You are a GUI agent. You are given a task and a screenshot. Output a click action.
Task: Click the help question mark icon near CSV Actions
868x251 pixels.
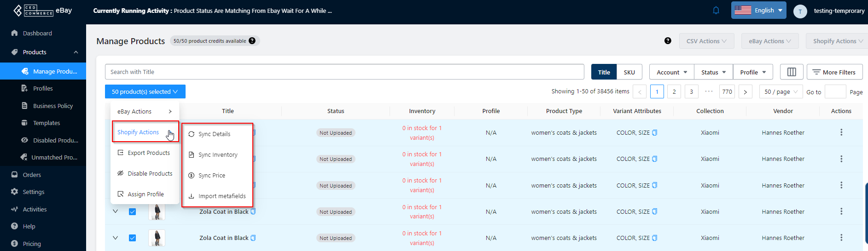click(668, 41)
